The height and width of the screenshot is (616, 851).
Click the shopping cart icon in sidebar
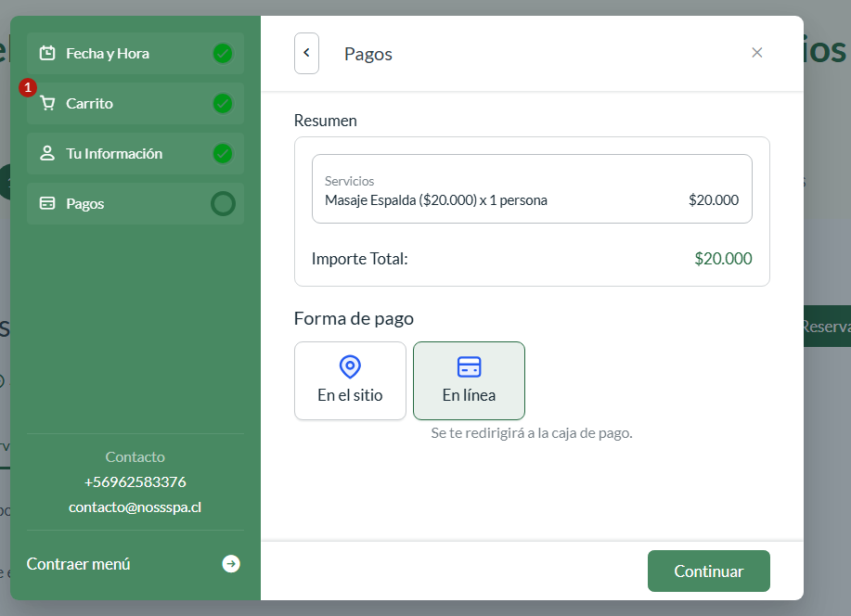click(x=47, y=104)
